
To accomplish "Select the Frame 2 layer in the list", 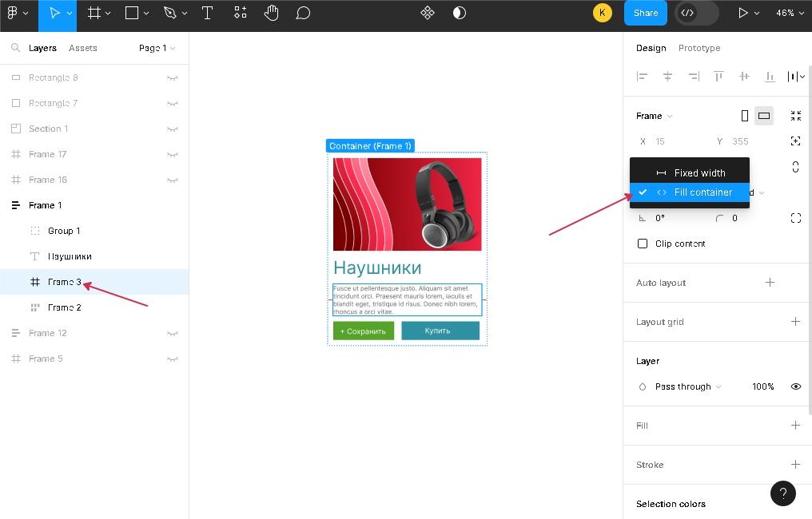I will tap(64, 307).
